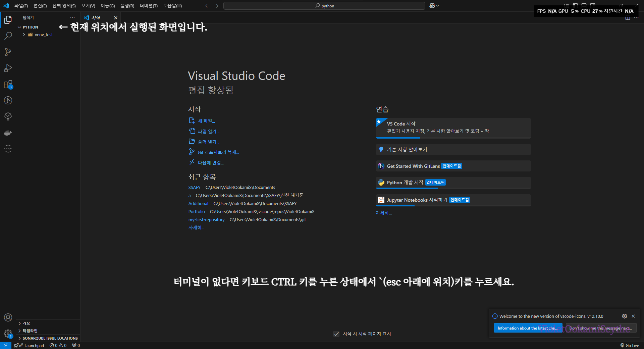644x349 pixels.
Task: Open the 보기(V) menu
Action: [88, 6]
